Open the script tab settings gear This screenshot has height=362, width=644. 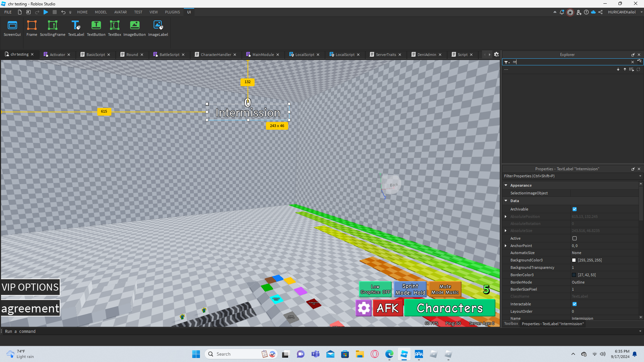click(x=496, y=55)
